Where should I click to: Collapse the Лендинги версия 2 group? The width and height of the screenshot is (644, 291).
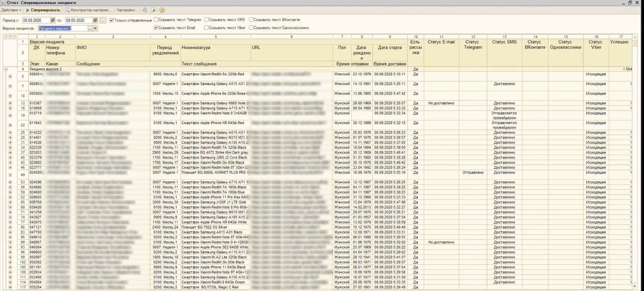pyautogui.click(x=5, y=68)
